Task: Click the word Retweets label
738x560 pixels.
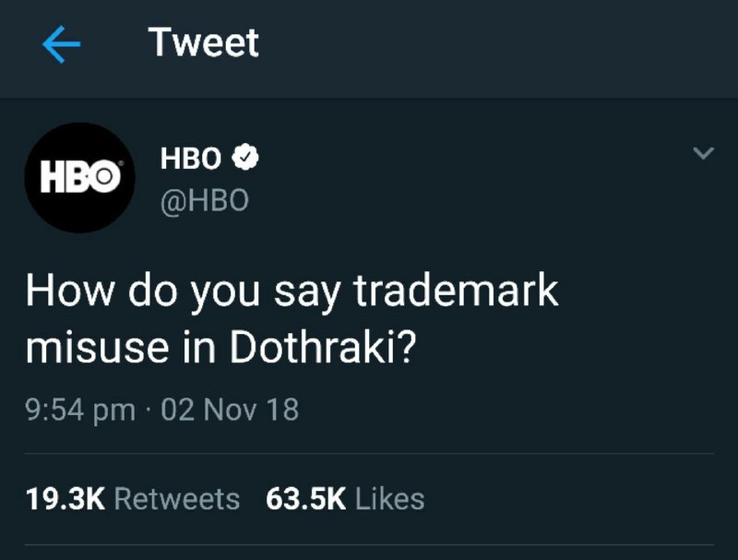Action: tap(177, 499)
